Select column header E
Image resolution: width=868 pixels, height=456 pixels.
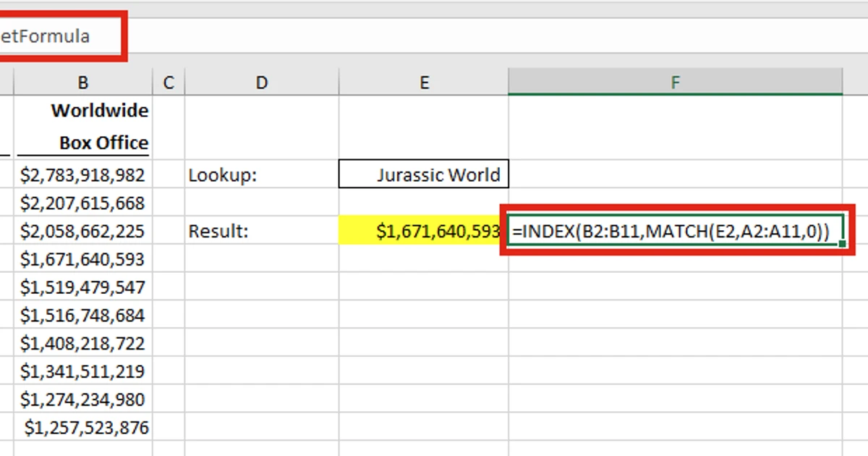click(424, 82)
